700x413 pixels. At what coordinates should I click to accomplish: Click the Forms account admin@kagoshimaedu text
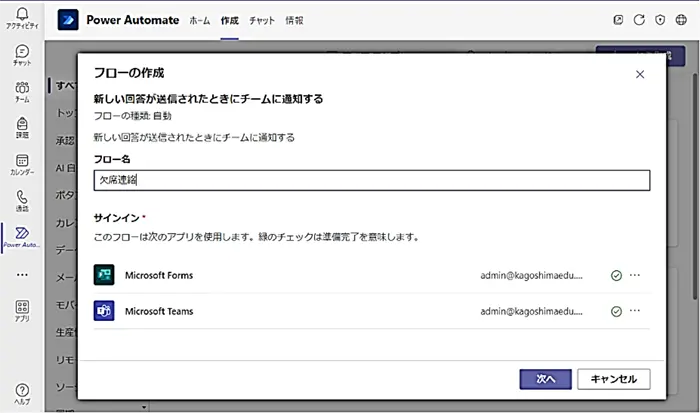[531, 275]
